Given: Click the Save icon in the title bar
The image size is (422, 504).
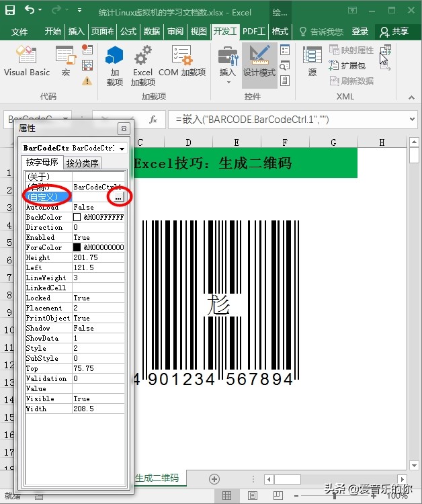Looking at the screenshot, I should [x=10, y=11].
